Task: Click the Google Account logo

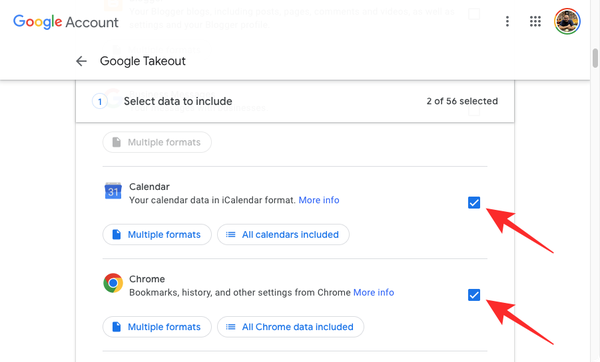Action: pyautogui.click(x=66, y=22)
